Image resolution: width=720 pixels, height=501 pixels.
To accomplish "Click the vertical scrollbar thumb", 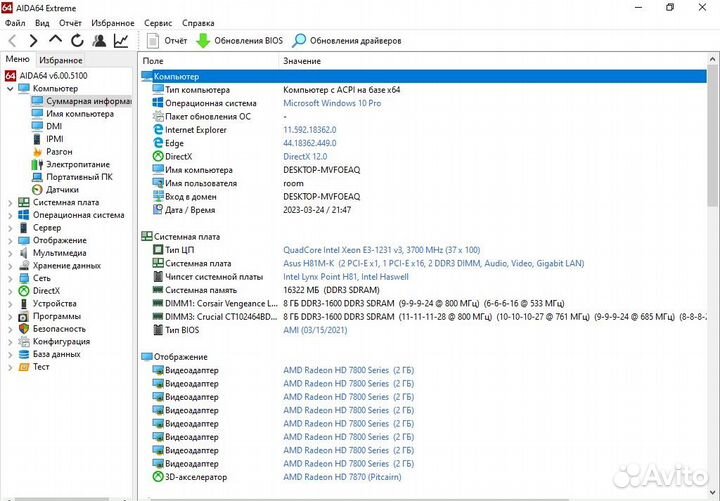I will coord(712,135).
